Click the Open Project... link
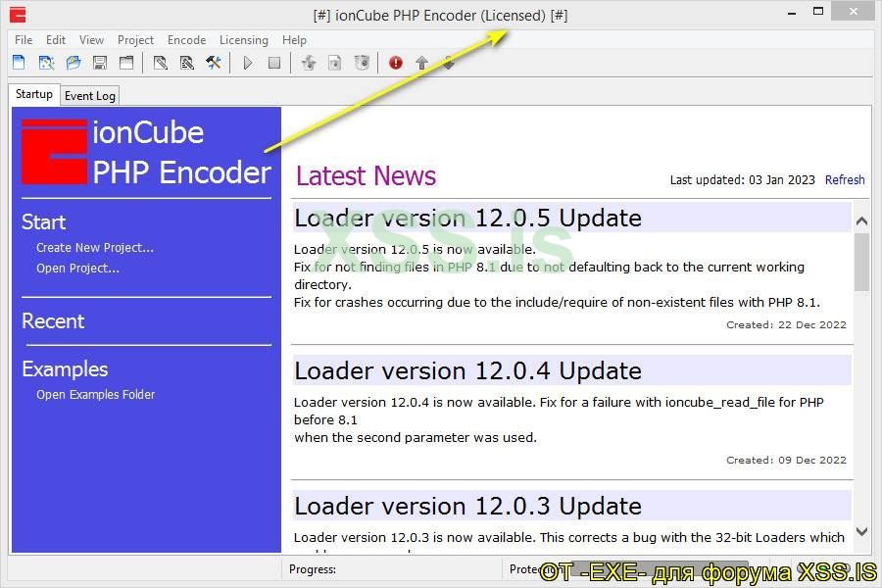The width and height of the screenshot is (882, 588). click(77, 269)
